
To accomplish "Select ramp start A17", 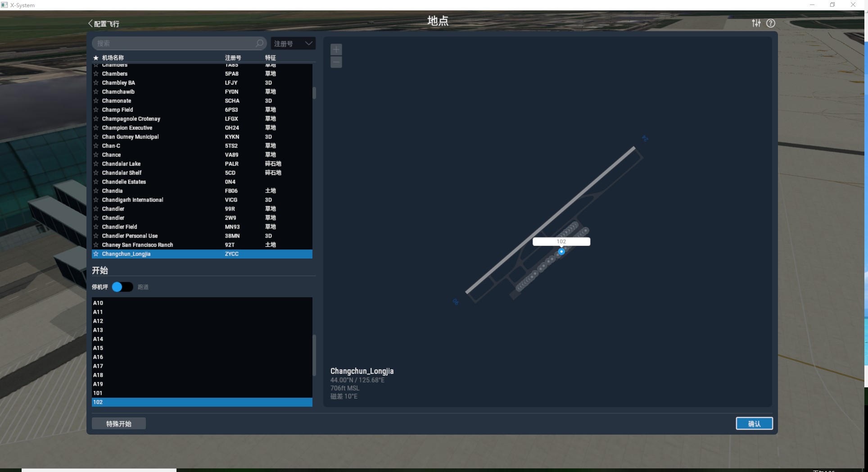I will [x=202, y=366].
